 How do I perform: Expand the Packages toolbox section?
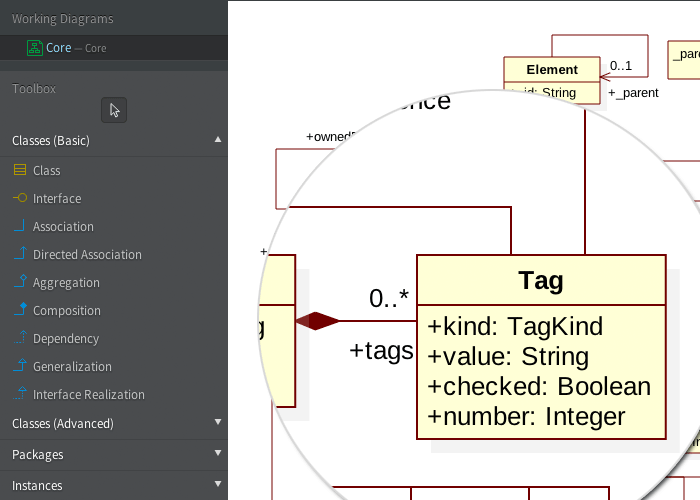218,454
